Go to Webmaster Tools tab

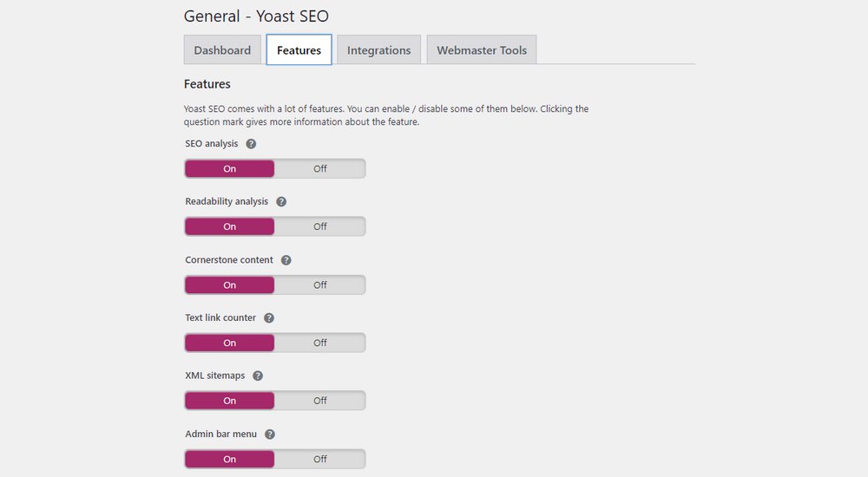coord(482,50)
